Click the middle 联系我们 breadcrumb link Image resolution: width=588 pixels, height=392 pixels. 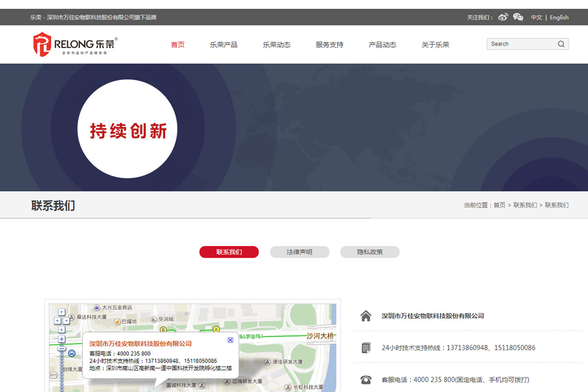(x=525, y=205)
